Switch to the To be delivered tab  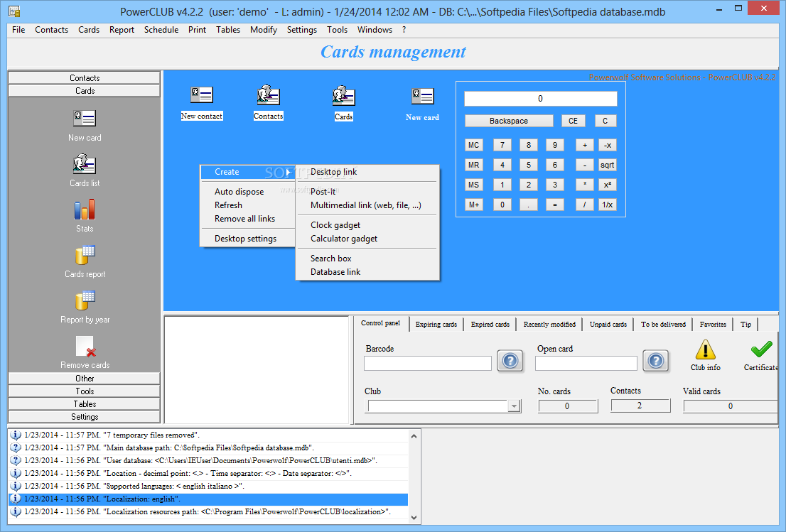tap(663, 324)
